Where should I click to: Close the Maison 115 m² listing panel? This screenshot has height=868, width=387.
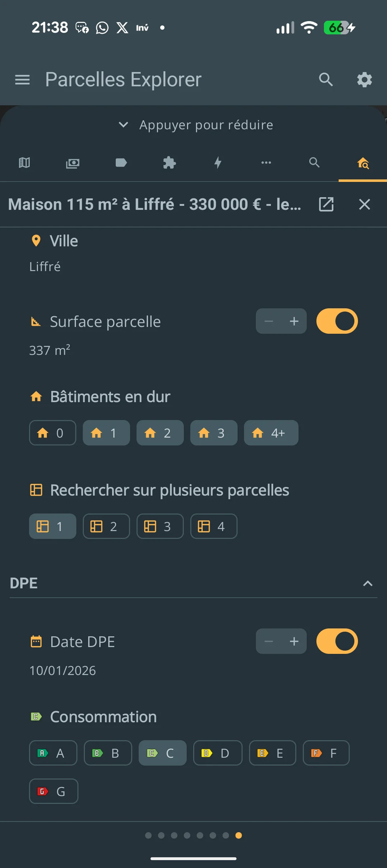point(364,204)
